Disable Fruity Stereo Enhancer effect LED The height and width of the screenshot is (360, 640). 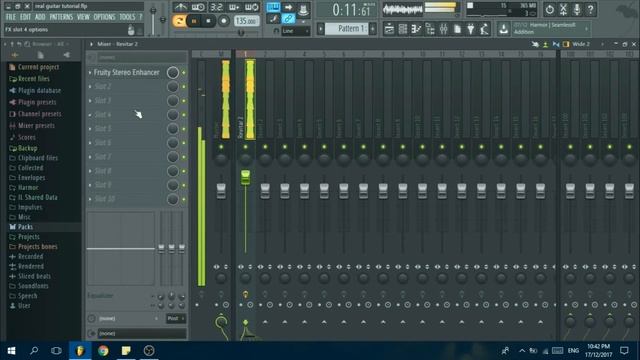click(x=184, y=73)
